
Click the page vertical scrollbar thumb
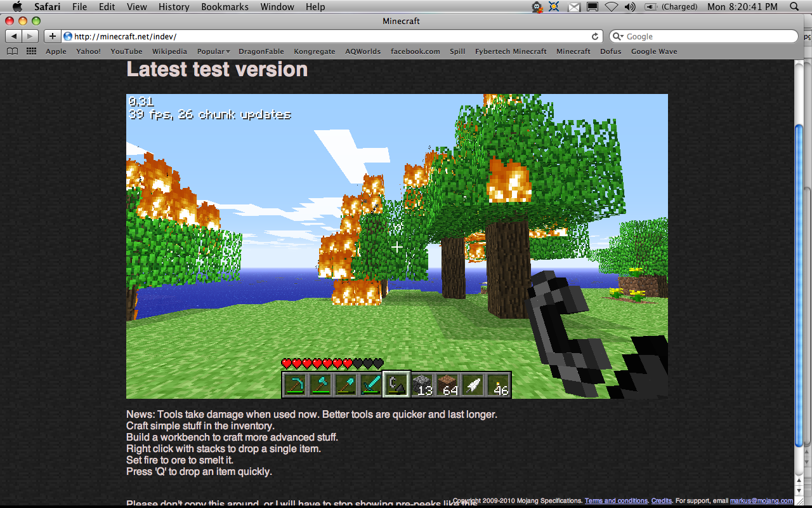click(x=799, y=286)
